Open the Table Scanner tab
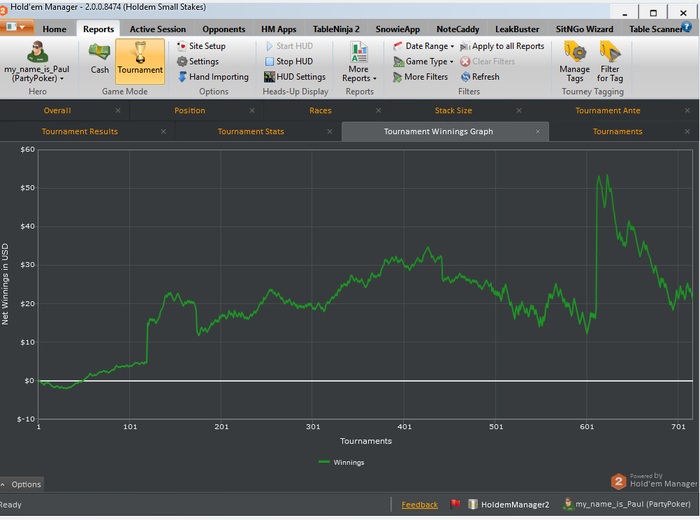The width and height of the screenshot is (700, 520). tap(654, 29)
